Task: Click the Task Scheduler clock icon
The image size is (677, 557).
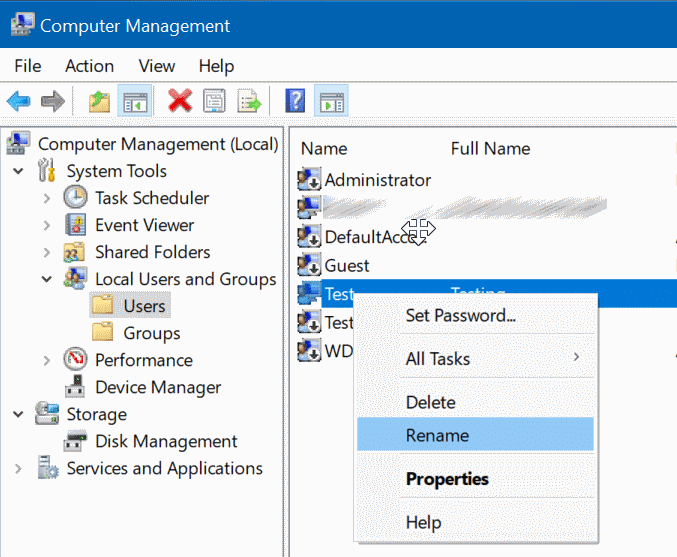Action: coord(76,197)
